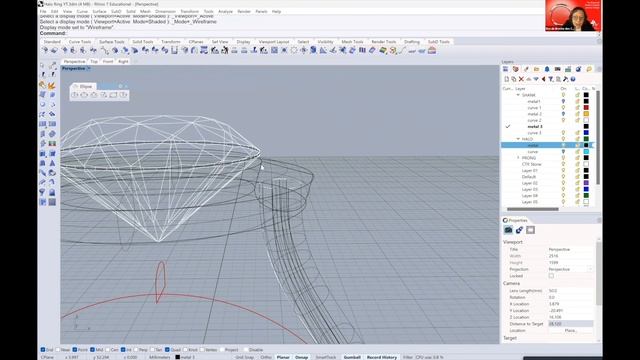Toggle Gumball in status bar

click(352, 357)
